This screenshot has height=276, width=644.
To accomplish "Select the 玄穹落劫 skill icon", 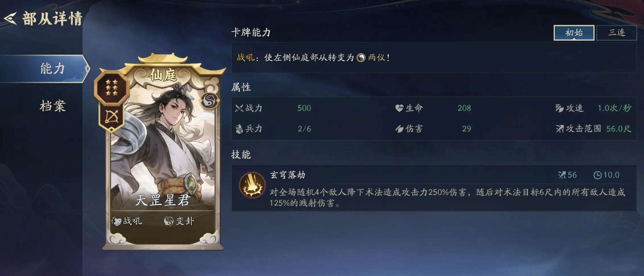I will (252, 185).
